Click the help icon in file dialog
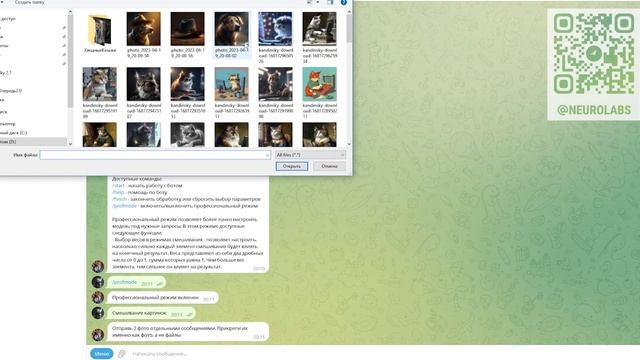The width and height of the screenshot is (640, 360). (344, 2)
